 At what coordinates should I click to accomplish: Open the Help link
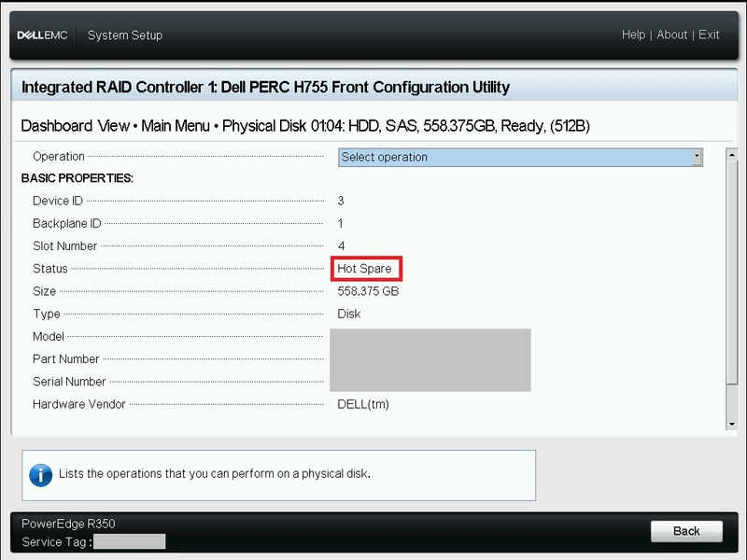point(633,35)
